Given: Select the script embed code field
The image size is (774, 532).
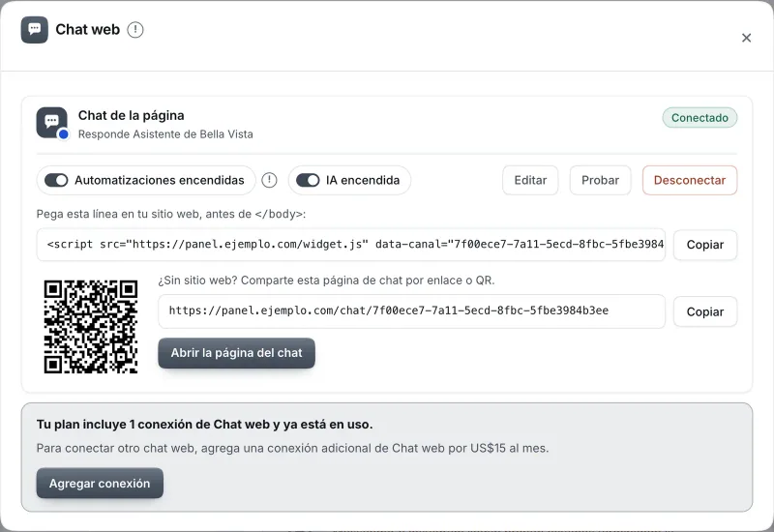Looking at the screenshot, I should click(351, 245).
